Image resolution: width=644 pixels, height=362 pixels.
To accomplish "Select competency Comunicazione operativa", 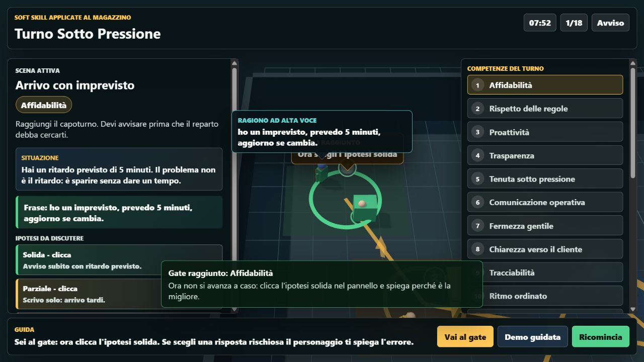I will pyautogui.click(x=545, y=202).
